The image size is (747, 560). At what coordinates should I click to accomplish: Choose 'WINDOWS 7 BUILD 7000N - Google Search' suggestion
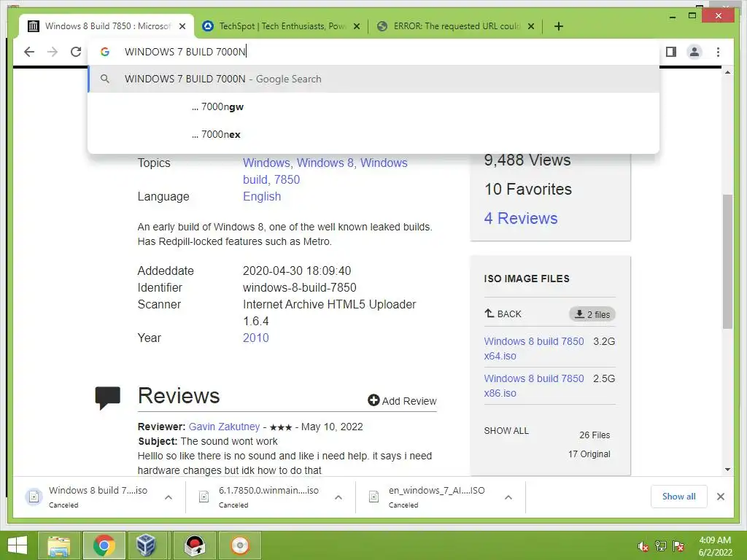pos(373,79)
